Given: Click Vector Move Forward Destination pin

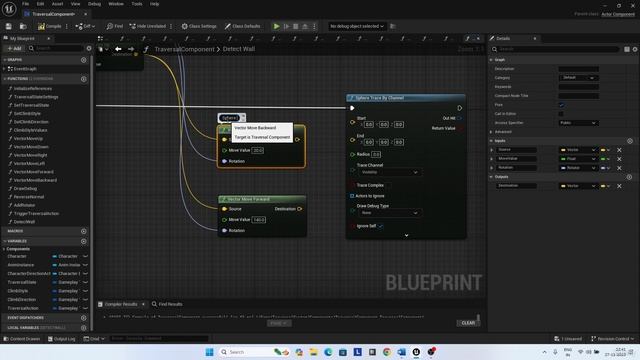Looking at the screenshot, I should (300, 209).
